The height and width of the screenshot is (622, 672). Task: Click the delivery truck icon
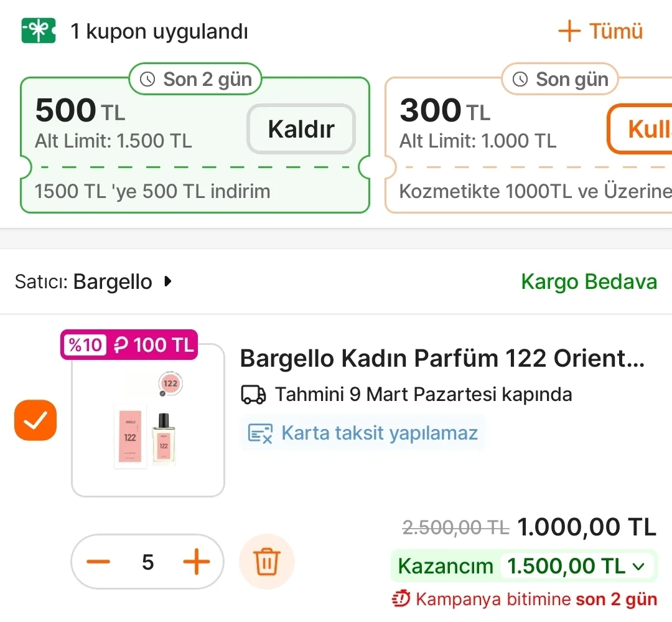tap(253, 394)
